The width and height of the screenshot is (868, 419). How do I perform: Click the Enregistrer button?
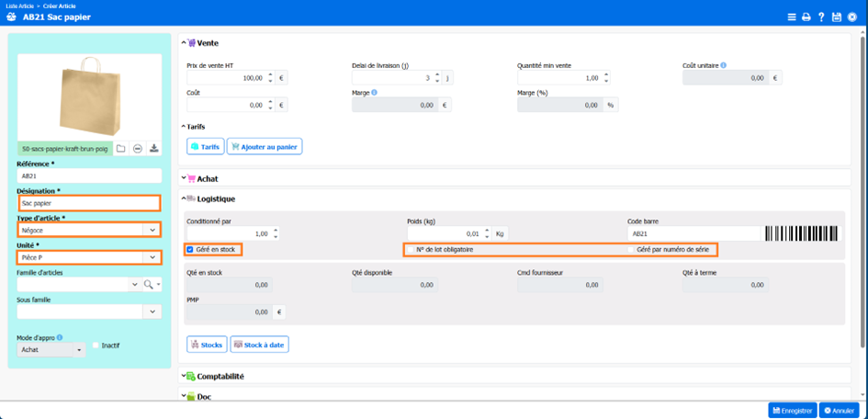tap(792, 411)
